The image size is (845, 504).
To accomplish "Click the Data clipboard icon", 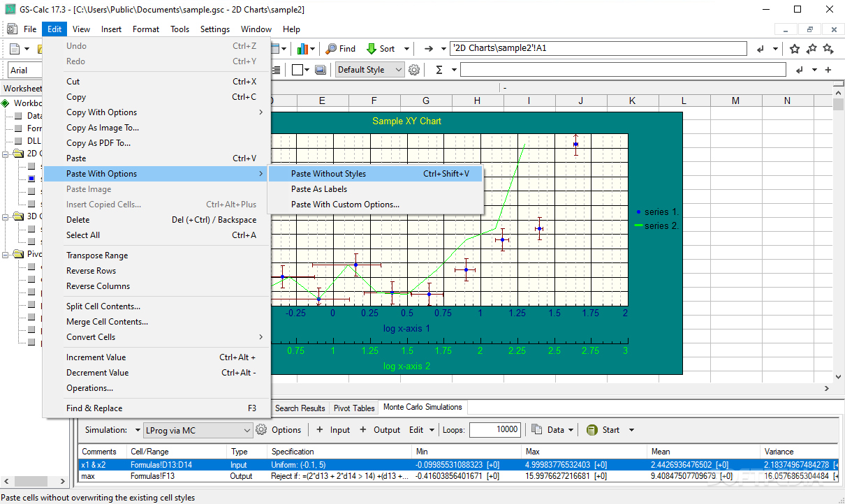I will click(537, 430).
